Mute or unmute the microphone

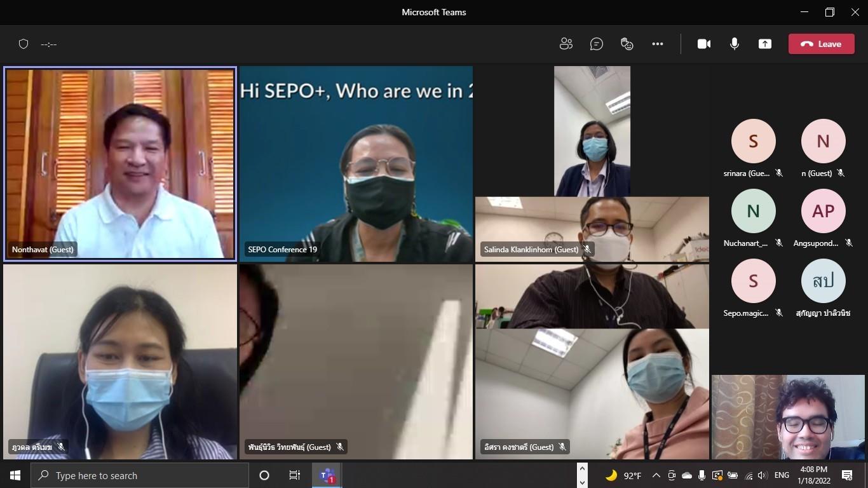click(735, 44)
